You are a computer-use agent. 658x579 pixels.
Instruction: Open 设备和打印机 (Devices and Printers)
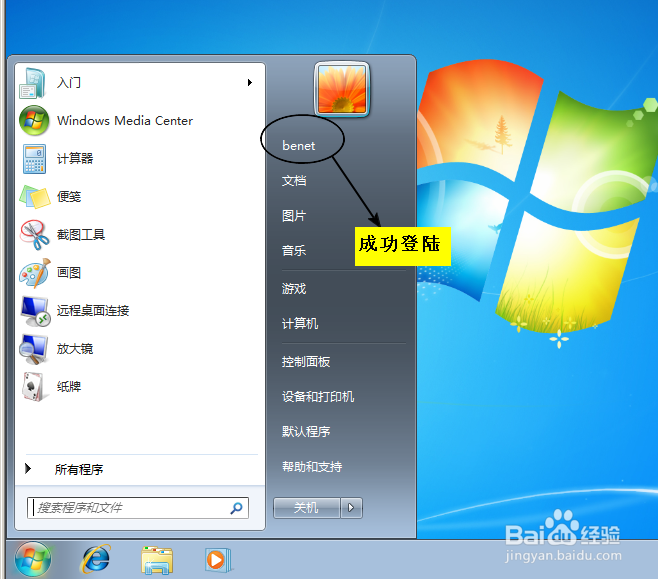click(318, 396)
